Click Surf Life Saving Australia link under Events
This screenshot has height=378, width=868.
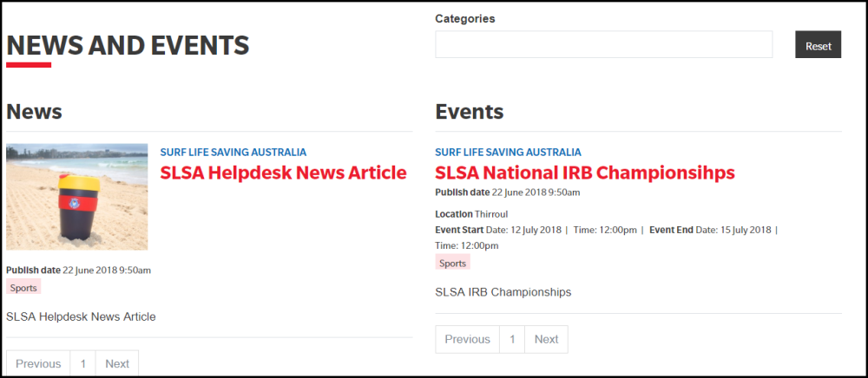(x=508, y=152)
